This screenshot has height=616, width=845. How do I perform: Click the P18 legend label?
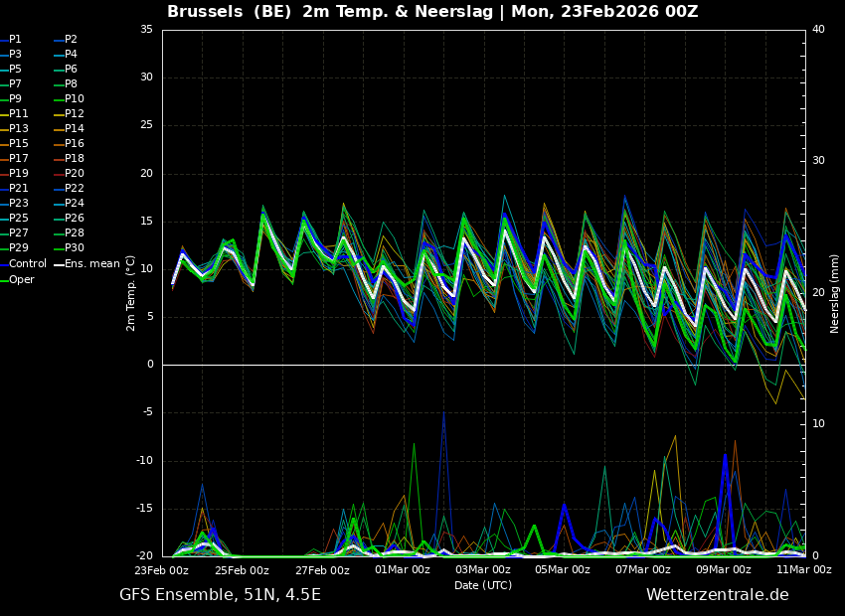(75, 159)
